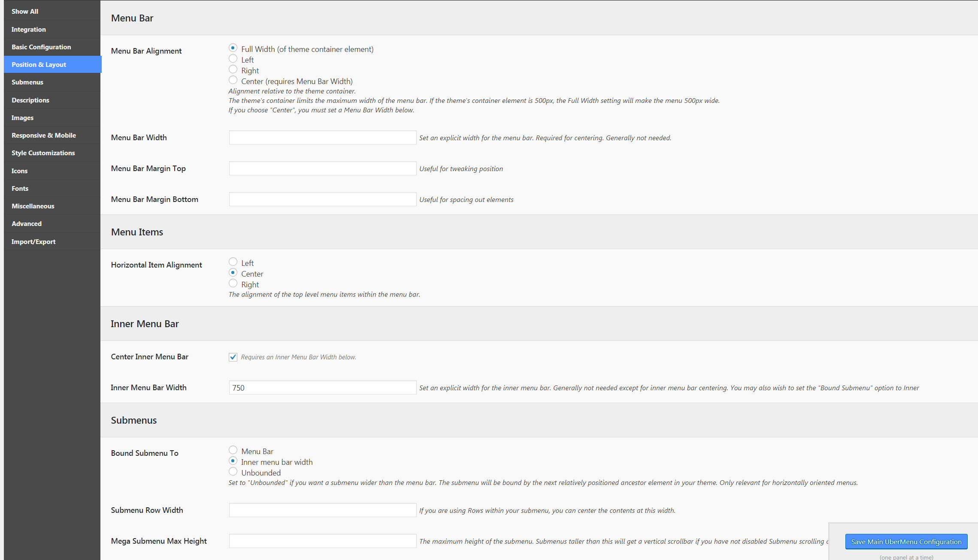Open the Show All tab
This screenshot has height=560, width=978.
[x=25, y=12]
